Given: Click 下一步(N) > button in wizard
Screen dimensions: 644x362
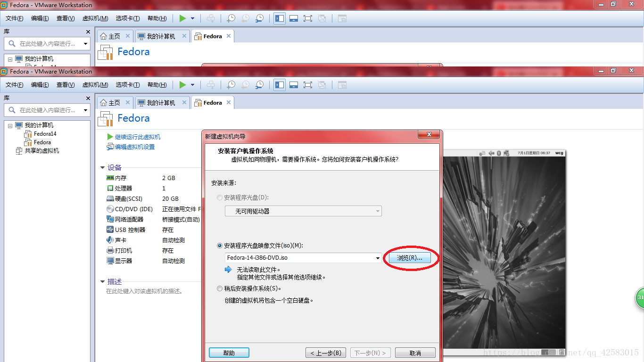Looking at the screenshot, I should click(x=370, y=353).
